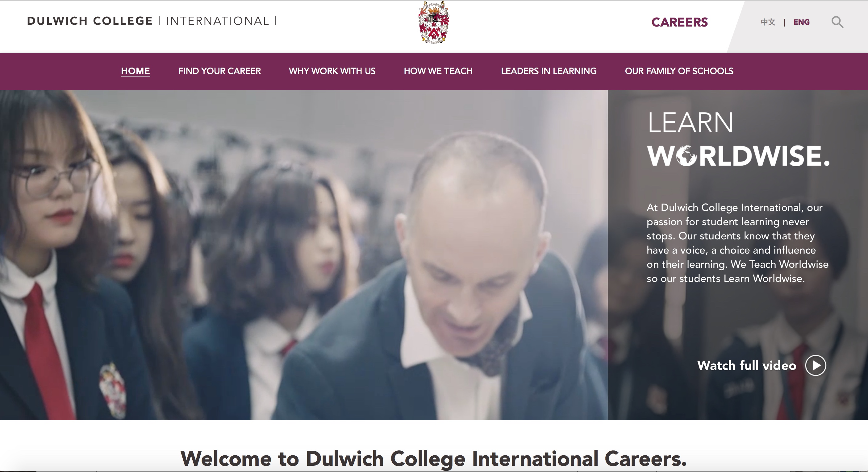Click the INTERNATIONAL text in the header
868x472 pixels.
coord(218,21)
